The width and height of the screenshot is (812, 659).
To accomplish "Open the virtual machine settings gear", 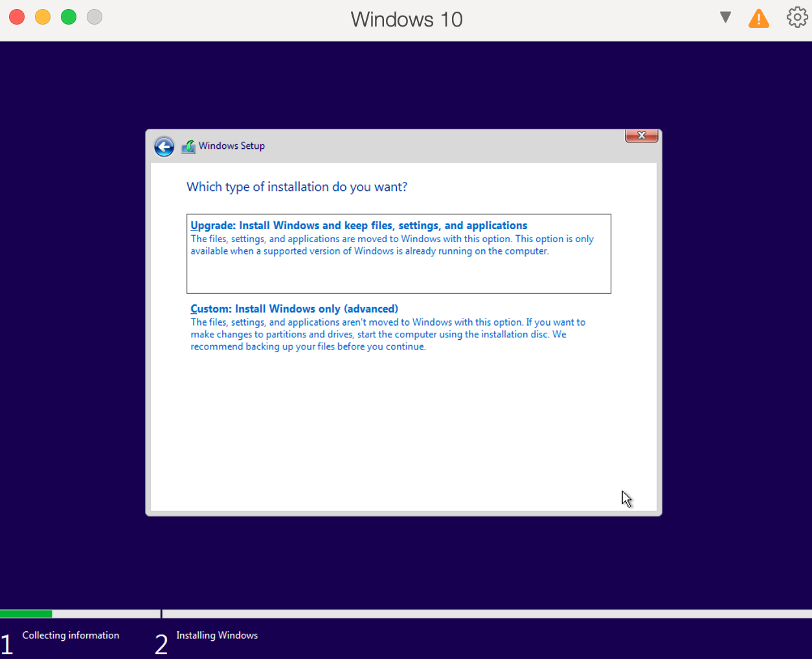I will click(796, 17).
